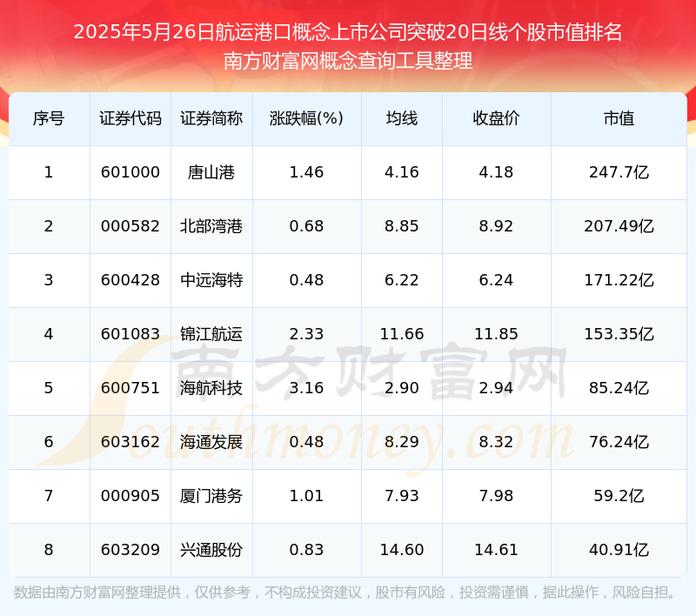Click the subtitle 南方财富网概念查询工具整理
This screenshot has width=696, height=616.
[x=347, y=61]
